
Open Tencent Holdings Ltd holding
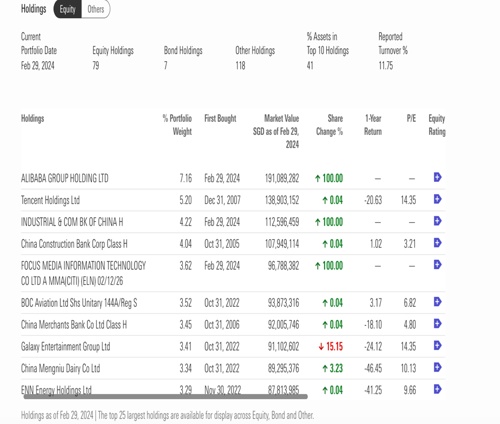pos(50,200)
